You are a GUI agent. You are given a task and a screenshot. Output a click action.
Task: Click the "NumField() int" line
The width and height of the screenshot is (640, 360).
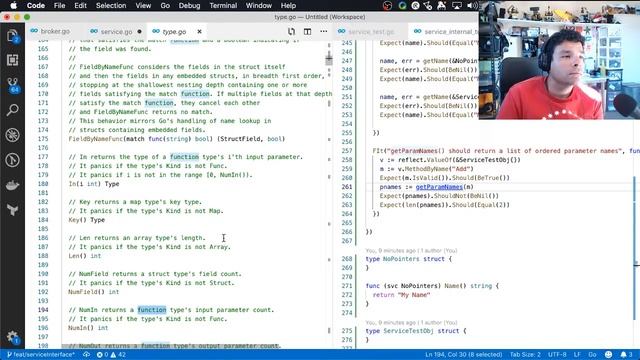pyautogui.click(x=93, y=292)
